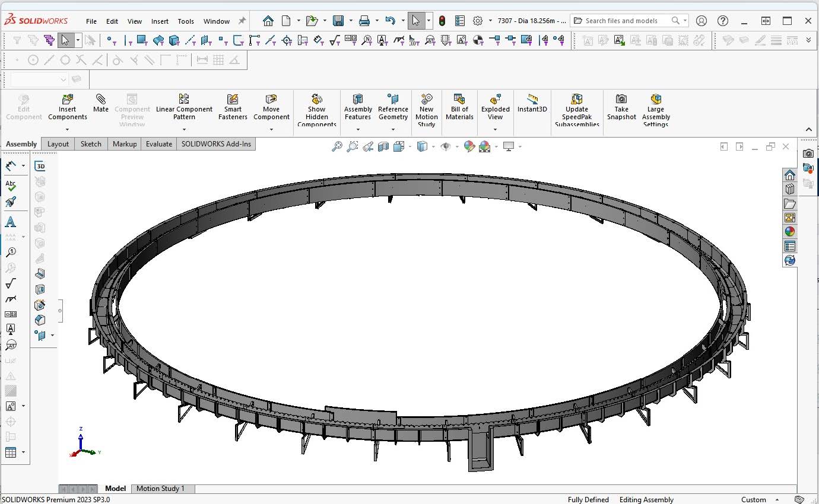Click the Spell Checker Abc icon

coord(10,186)
